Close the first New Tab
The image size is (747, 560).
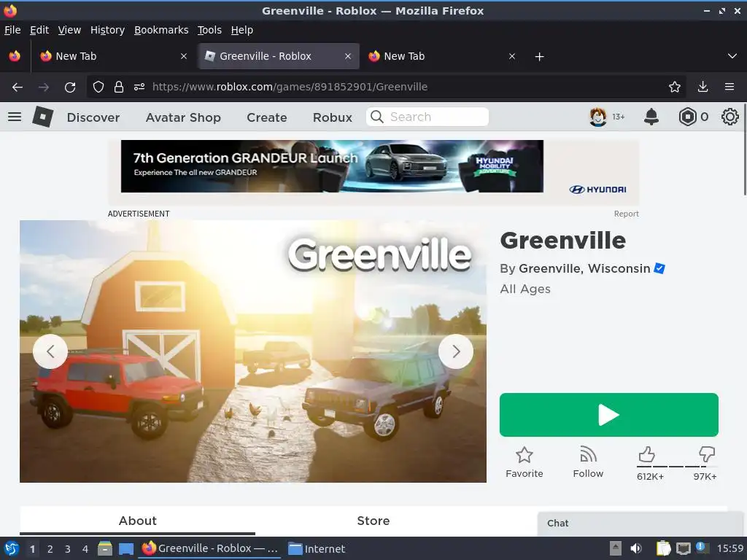(183, 56)
